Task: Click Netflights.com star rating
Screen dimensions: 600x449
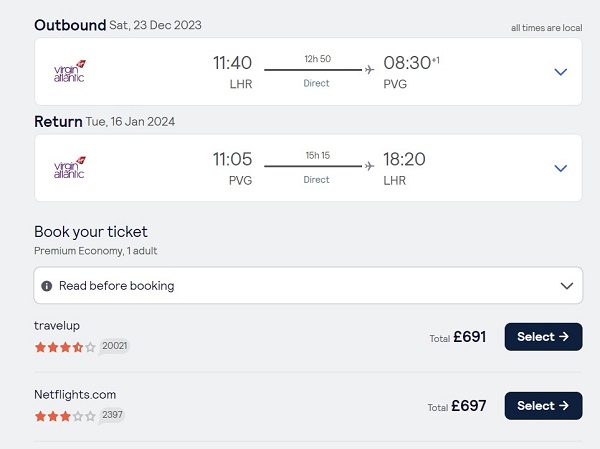Action: coord(65,416)
